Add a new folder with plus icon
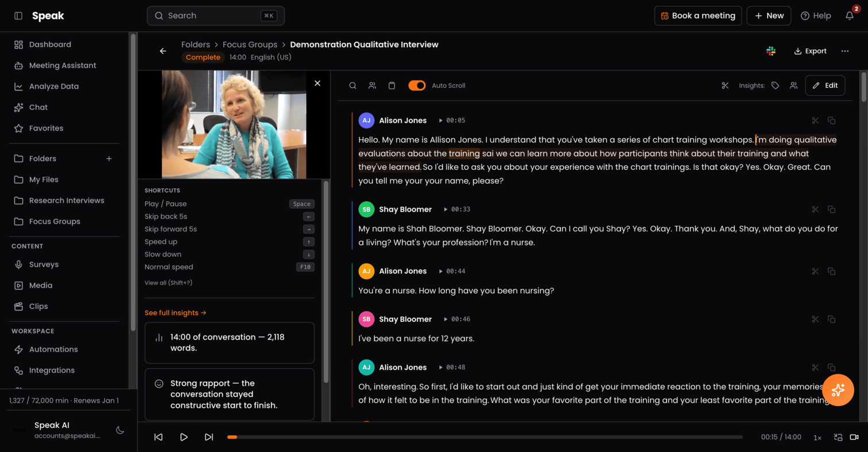868x452 pixels. point(109,158)
